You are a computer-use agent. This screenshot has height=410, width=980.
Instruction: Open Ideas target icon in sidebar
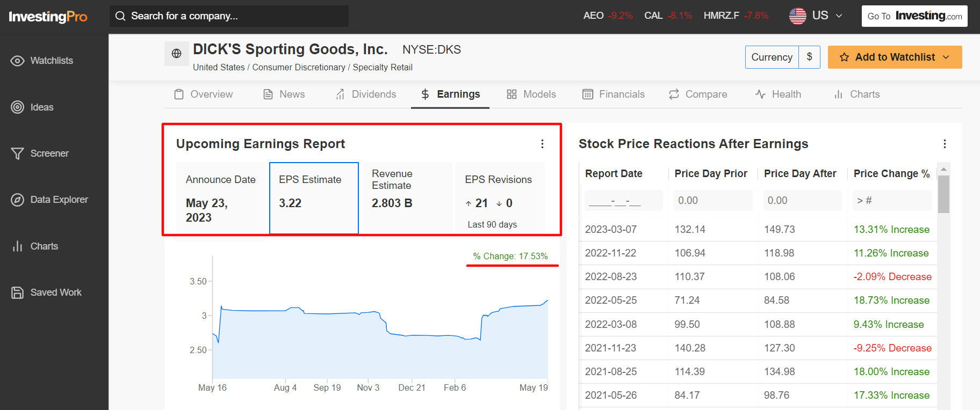(18, 107)
